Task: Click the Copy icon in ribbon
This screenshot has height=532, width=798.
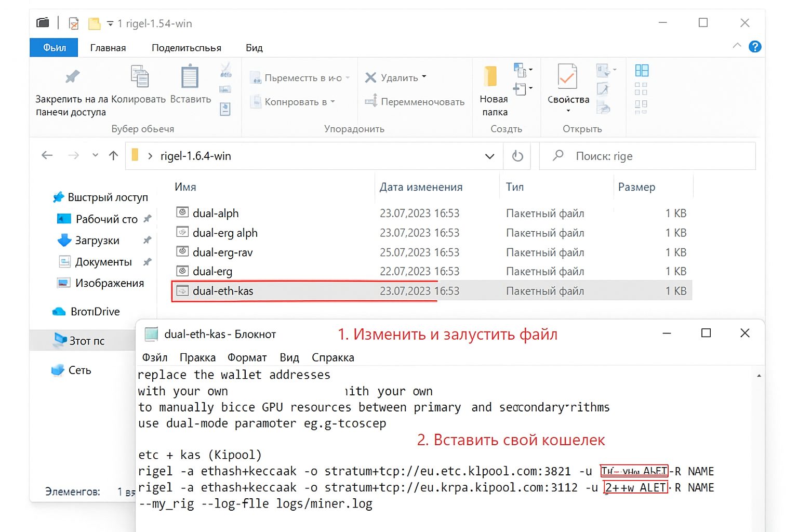Action: 139,77
